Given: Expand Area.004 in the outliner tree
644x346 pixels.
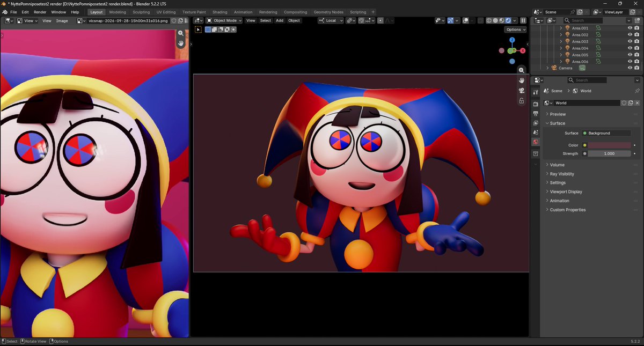Looking at the screenshot, I should click(x=561, y=48).
